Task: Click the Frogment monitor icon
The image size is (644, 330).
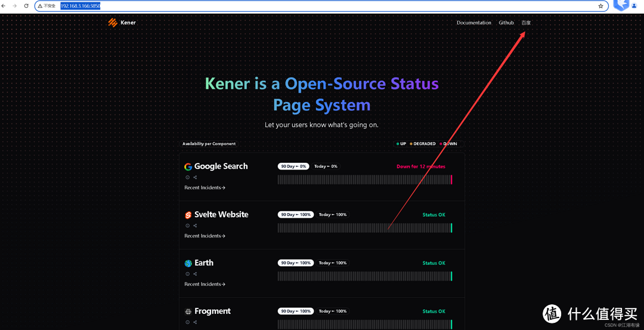Action: pyautogui.click(x=188, y=312)
